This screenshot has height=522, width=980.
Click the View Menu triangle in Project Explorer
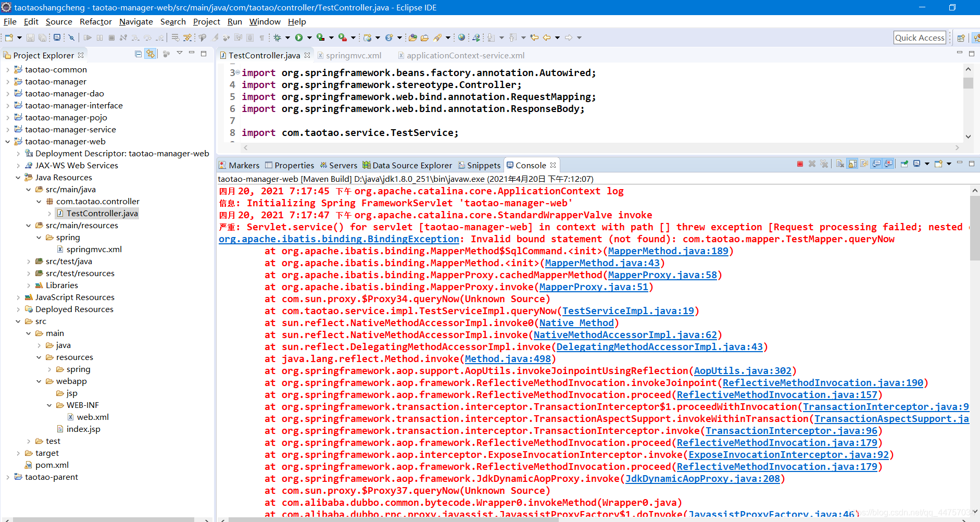pyautogui.click(x=180, y=53)
